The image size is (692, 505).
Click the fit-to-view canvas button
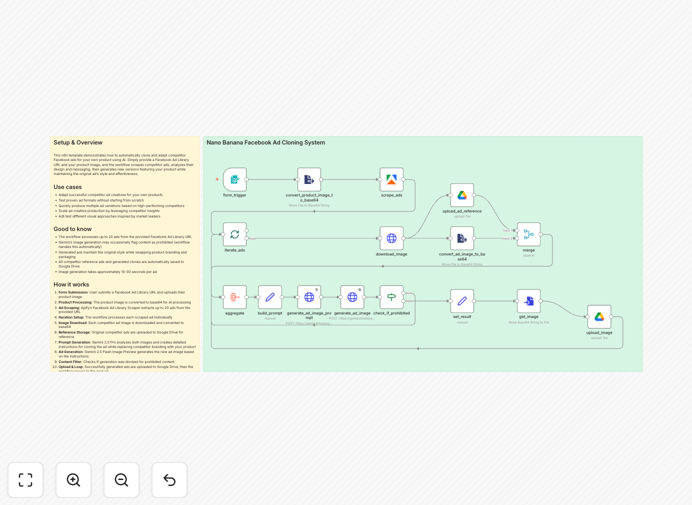[x=26, y=480]
